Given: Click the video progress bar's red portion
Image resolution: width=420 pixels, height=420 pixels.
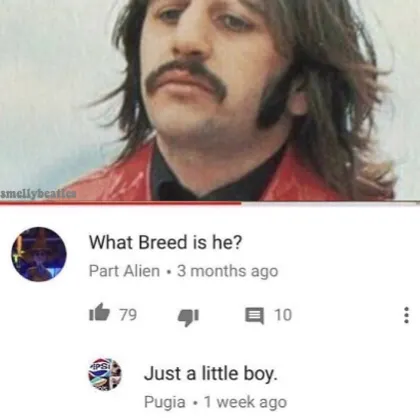Looking at the screenshot, I should pos(120,203).
